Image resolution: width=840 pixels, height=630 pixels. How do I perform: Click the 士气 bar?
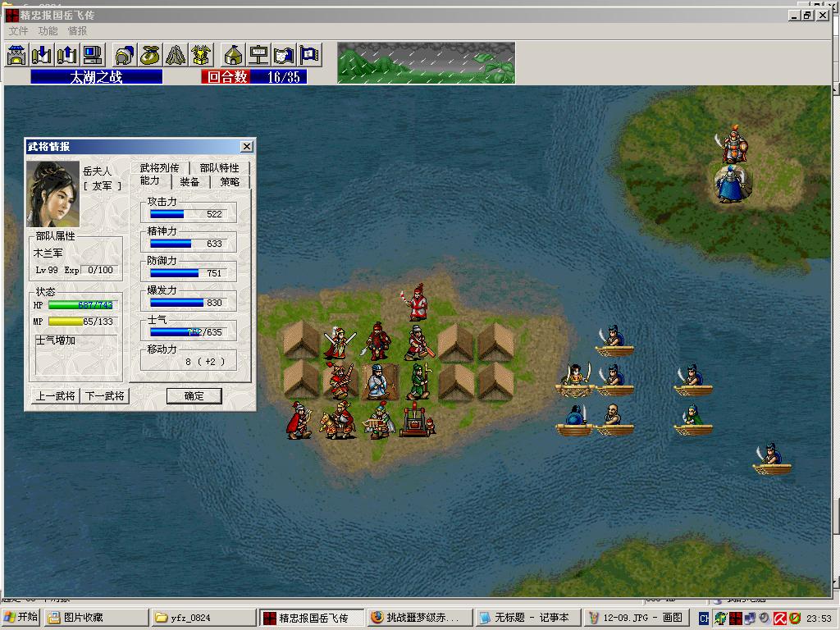[188, 331]
